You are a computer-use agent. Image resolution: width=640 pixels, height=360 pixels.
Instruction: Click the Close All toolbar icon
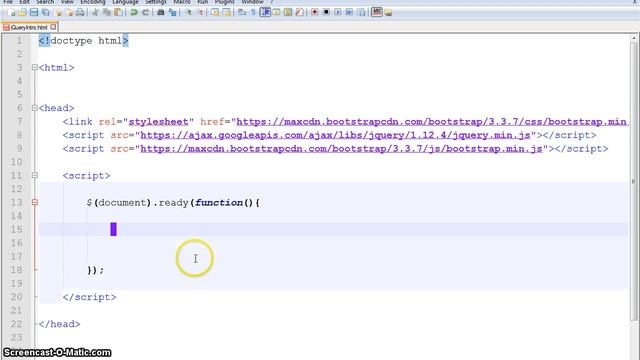(x=69, y=12)
